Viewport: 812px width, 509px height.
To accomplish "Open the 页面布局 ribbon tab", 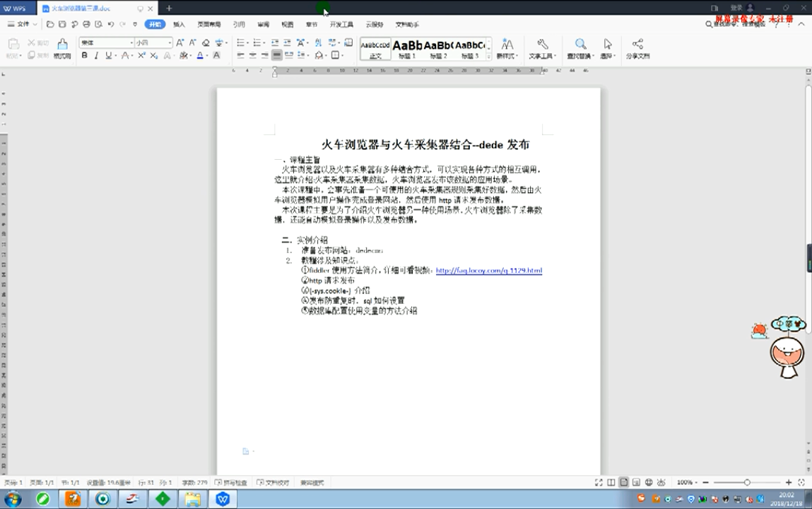I will tap(208, 24).
